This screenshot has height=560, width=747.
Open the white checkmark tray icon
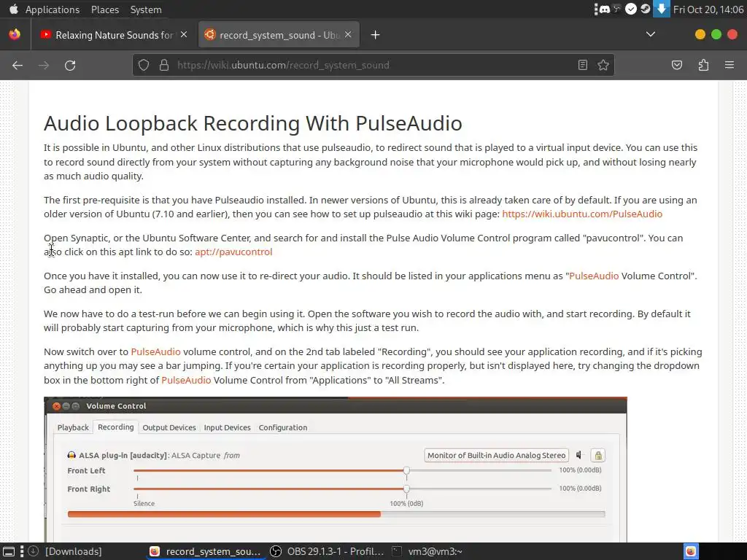(631, 9)
